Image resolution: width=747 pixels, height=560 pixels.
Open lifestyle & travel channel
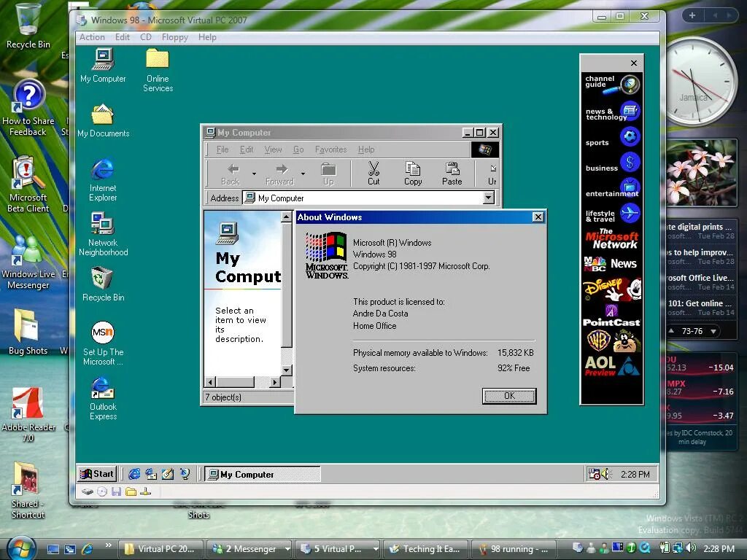pyautogui.click(x=612, y=214)
